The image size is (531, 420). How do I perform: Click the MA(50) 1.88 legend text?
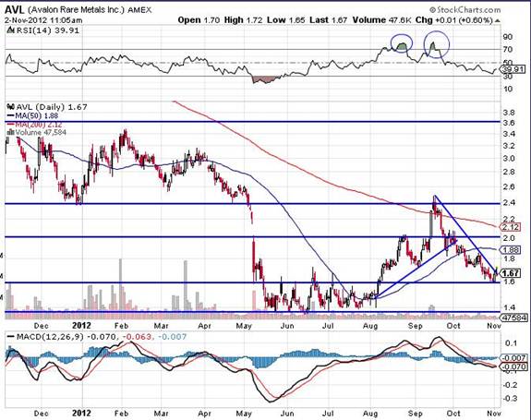[x=36, y=115]
